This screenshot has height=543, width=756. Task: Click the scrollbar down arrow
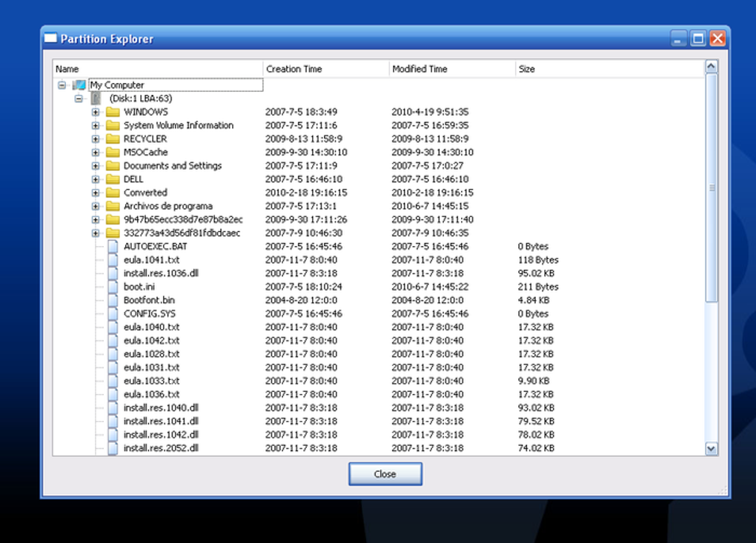pyautogui.click(x=712, y=449)
